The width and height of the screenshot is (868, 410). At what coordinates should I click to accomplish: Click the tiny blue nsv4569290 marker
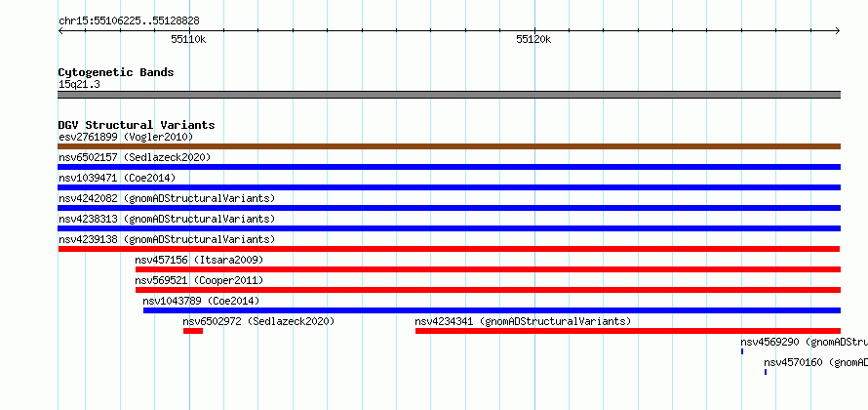[x=742, y=351]
